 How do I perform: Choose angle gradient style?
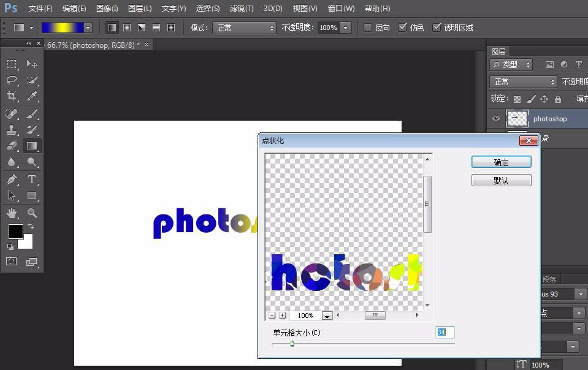(142, 28)
